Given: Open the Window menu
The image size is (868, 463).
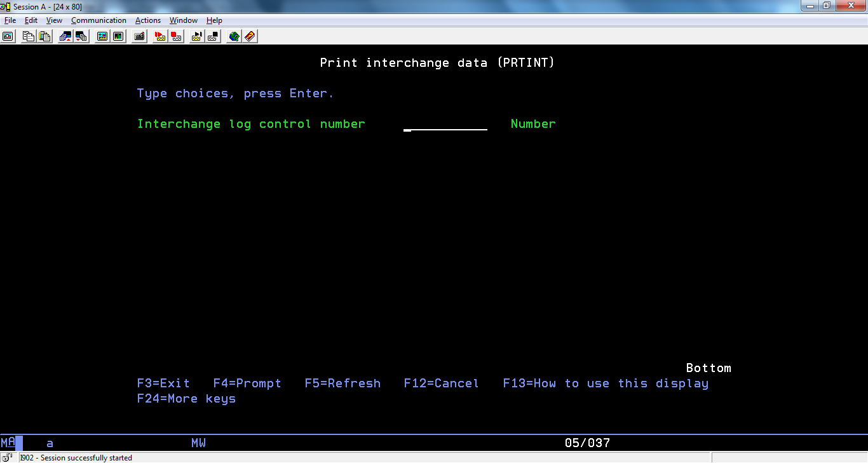Looking at the screenshot, I should 184,20.
